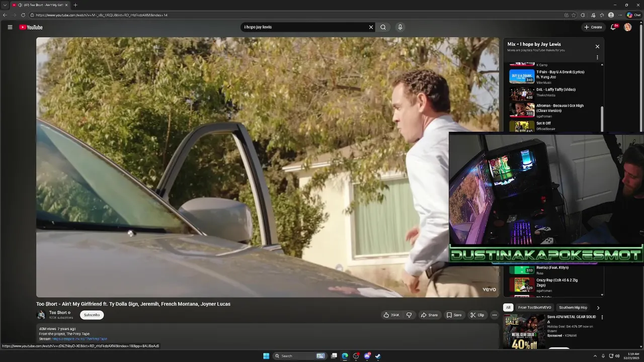644x362 pixels.
Task: Play Afroman Because I Got High thumbnail
Action: click(x=522, y=110)
